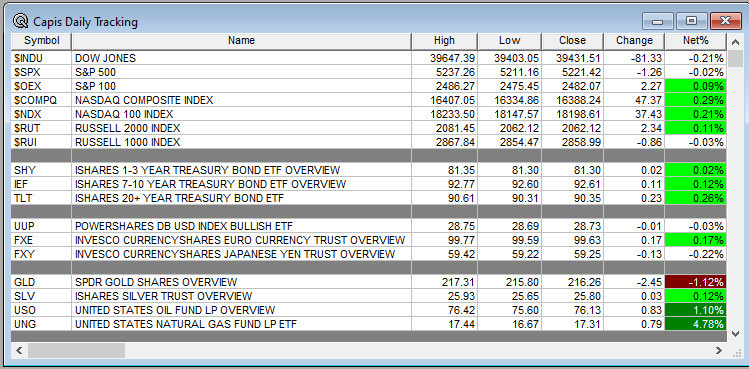Viewport: 749px width, 369px height.
Task: Select the FXE symbol cell
Action: click(42, 240)
